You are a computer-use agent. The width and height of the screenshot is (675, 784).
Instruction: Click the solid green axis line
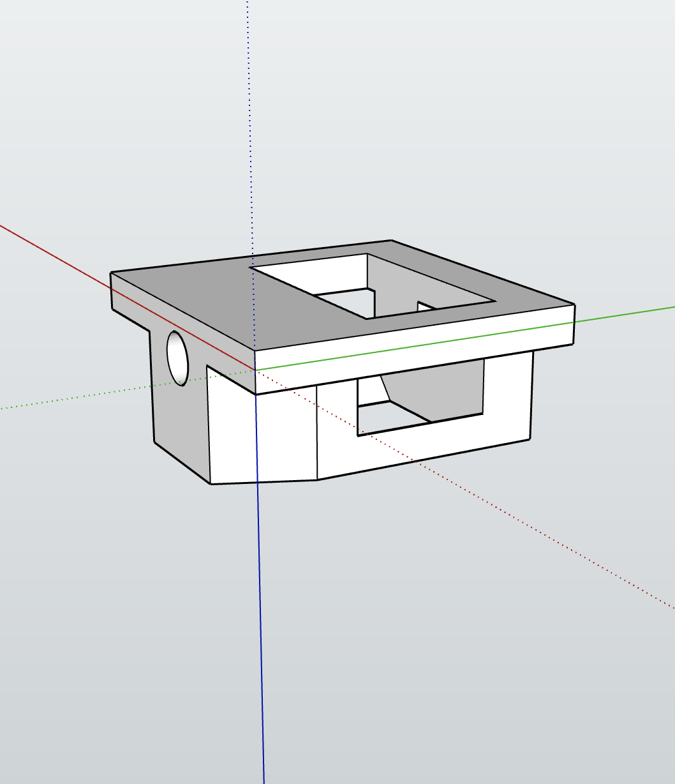466,337
